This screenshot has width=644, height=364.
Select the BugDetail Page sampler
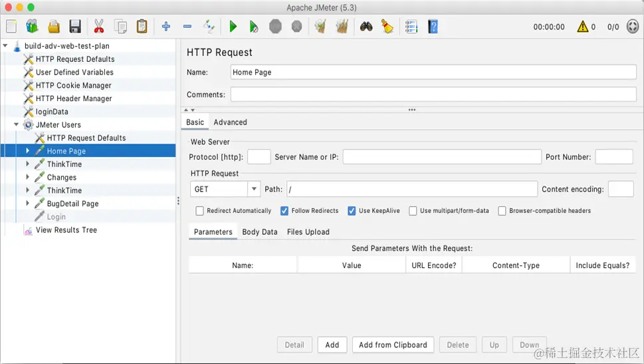pyautogui.click(x=72, y=204)
